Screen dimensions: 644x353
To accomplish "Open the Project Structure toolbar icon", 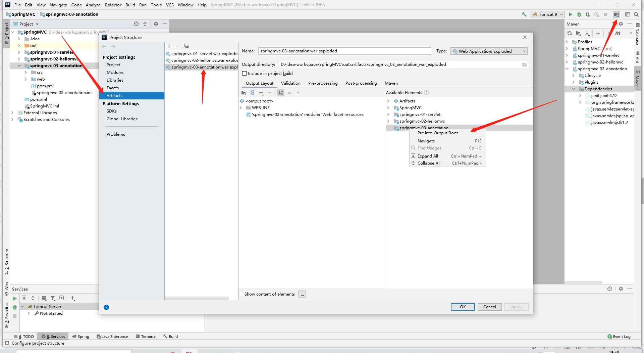I will pos(616,14).
